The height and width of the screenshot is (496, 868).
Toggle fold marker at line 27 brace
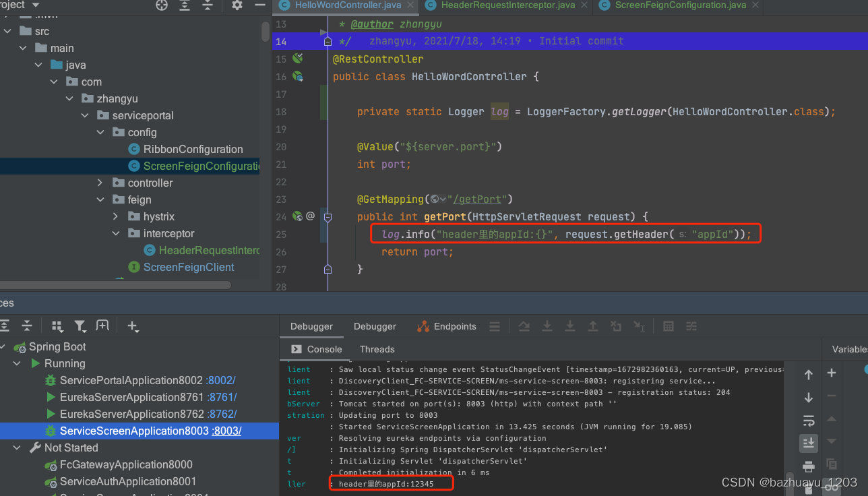click(x=328, y=269)
